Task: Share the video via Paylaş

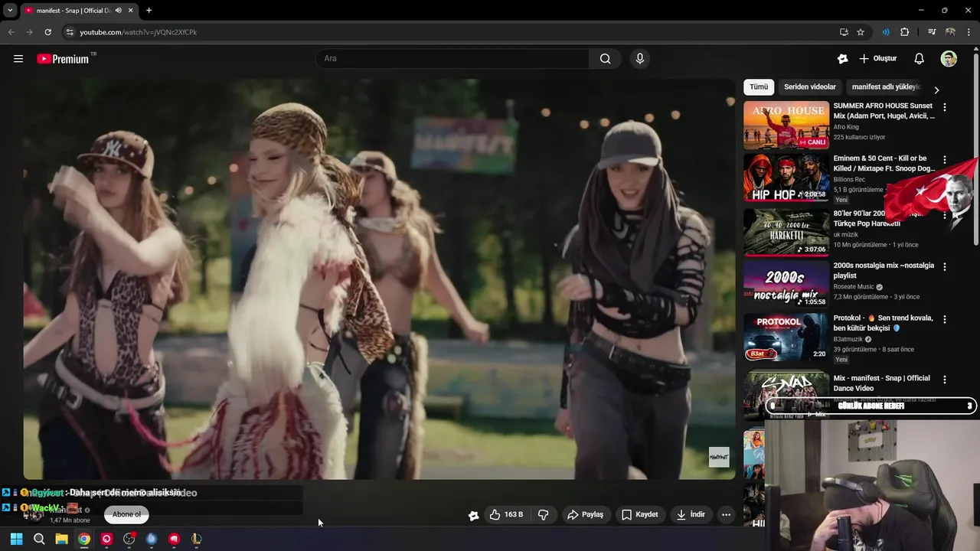Action: (585, 514)
